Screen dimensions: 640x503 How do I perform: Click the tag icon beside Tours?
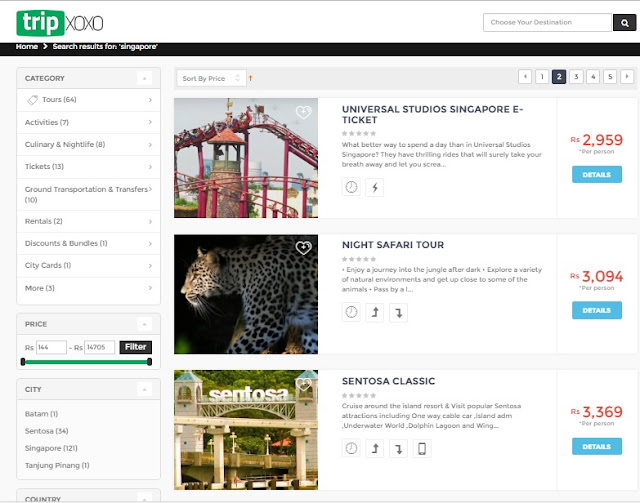pyautogui.click(x=32, y=100)
